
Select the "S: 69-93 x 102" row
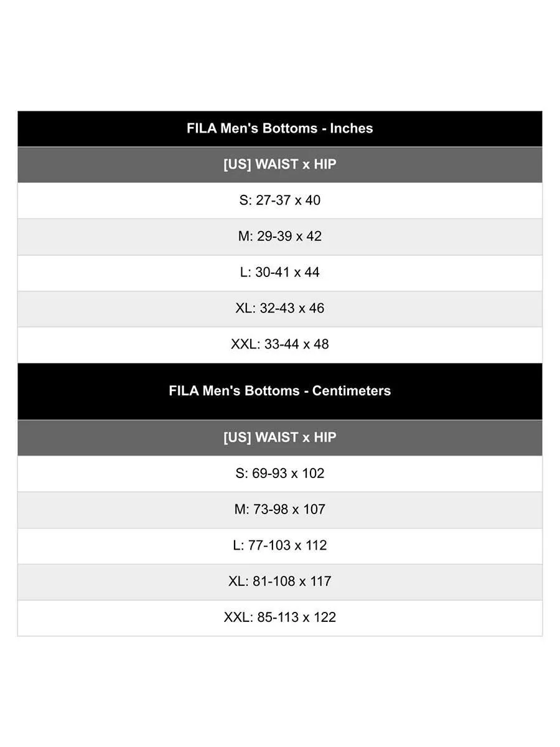point(279,474)
